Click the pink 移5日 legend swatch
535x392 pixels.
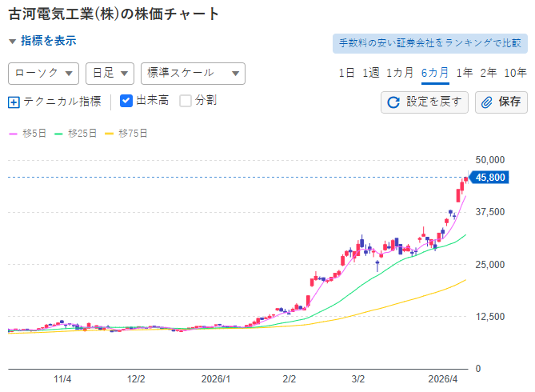pyautogui.click(x=13, y=134)
